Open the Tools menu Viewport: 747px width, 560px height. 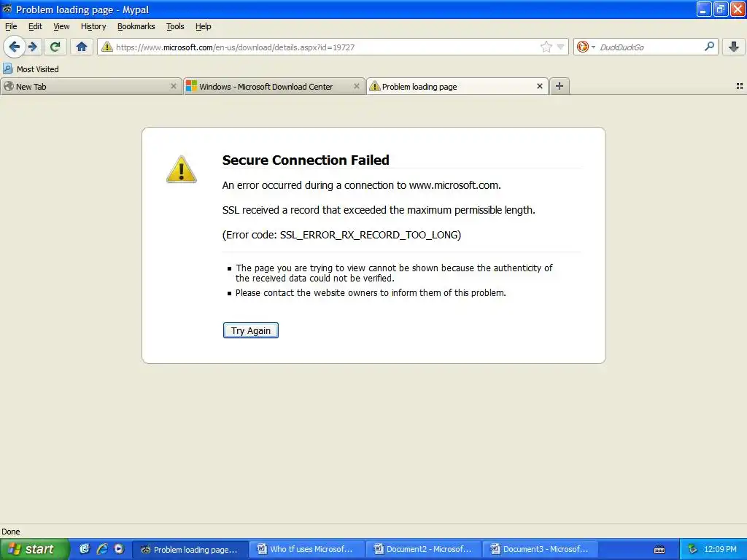[175, 26]
